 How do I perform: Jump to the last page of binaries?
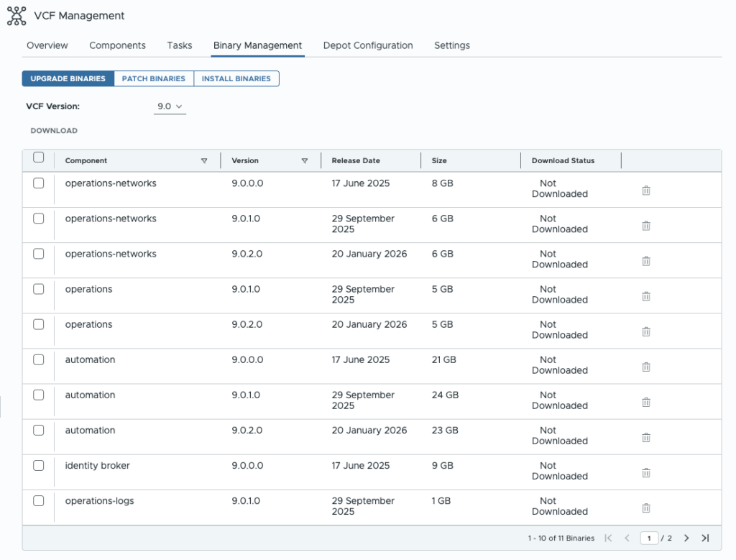point(705,538)
